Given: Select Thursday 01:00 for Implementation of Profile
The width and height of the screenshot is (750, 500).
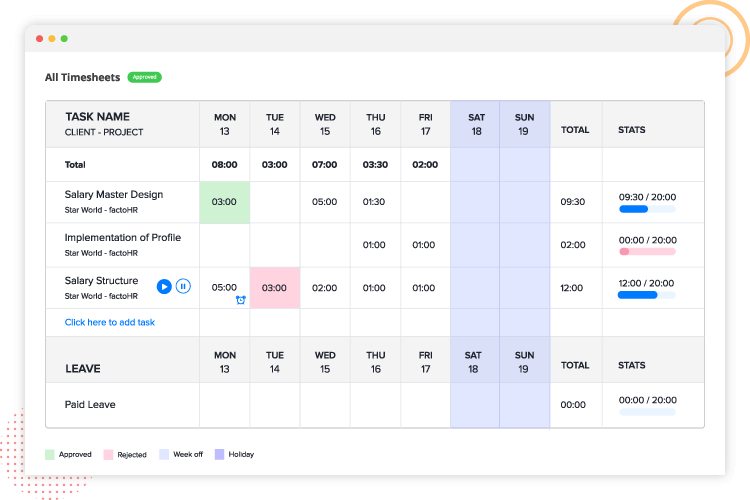Looking at the screenshot, I should click(374, 245).
